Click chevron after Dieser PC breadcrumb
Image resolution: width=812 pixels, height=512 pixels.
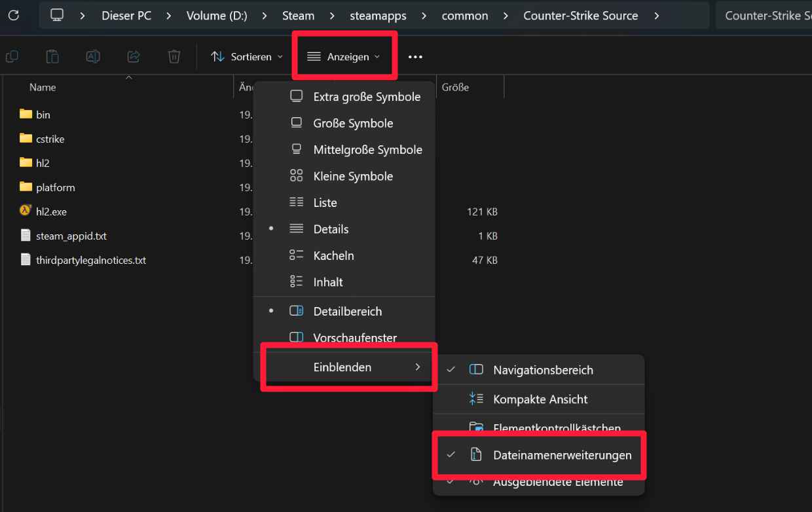pyautogui.click(x=170, y=15)
